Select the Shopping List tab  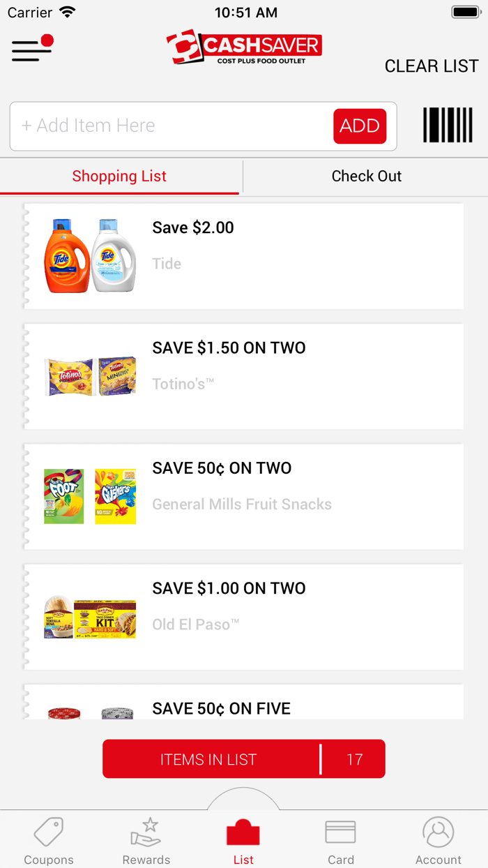pyautogui.click(x=120, y=176)
